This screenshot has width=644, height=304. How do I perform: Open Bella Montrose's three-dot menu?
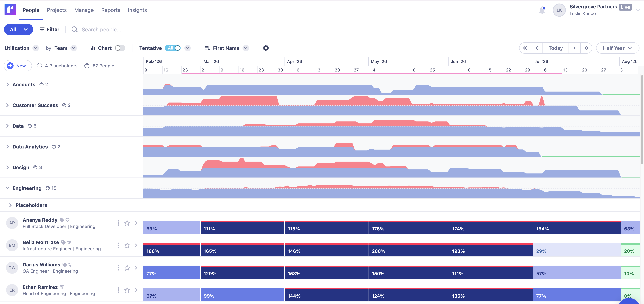click(x=118, y=245)
